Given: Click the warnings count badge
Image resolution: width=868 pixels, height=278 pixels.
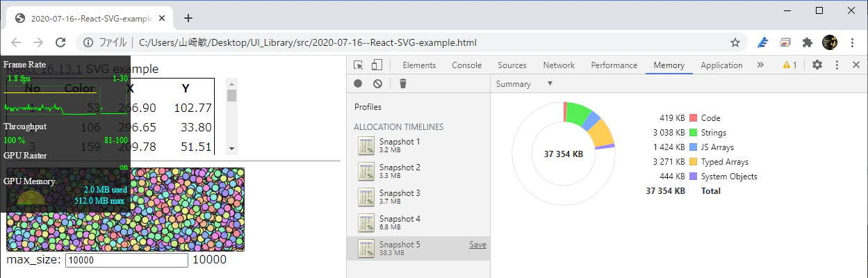Looking at the screenshot, I should [x=789, y=65].
